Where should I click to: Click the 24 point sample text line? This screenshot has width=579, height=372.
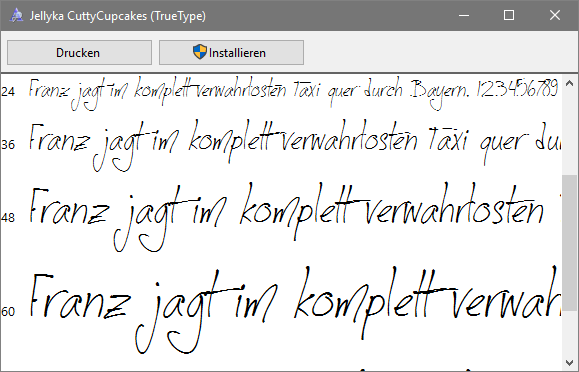294,93
